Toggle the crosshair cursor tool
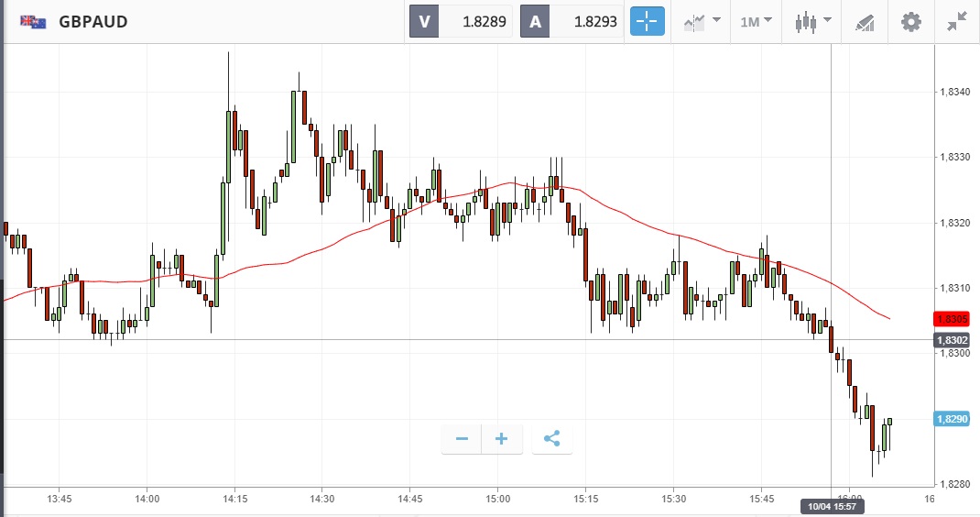The width and height of the screenshot is (980, 517). 647,22
